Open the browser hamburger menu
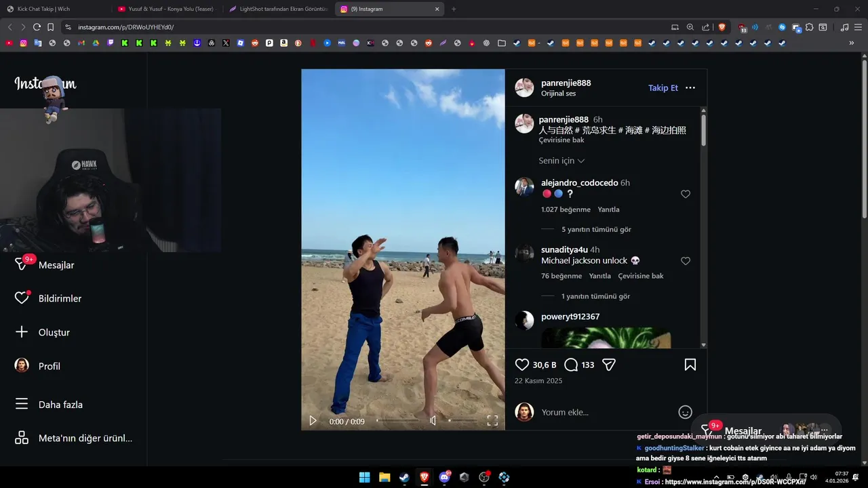The height and width of the screenshot is (488, 868). (859, 27)
